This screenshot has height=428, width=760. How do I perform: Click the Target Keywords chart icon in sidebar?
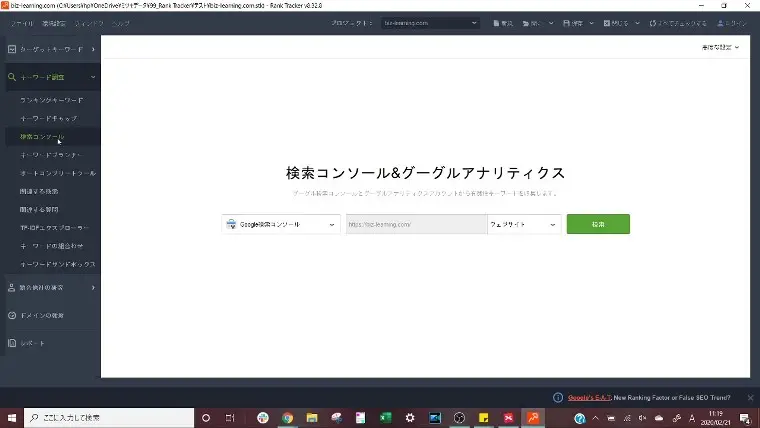pos(11,48)
